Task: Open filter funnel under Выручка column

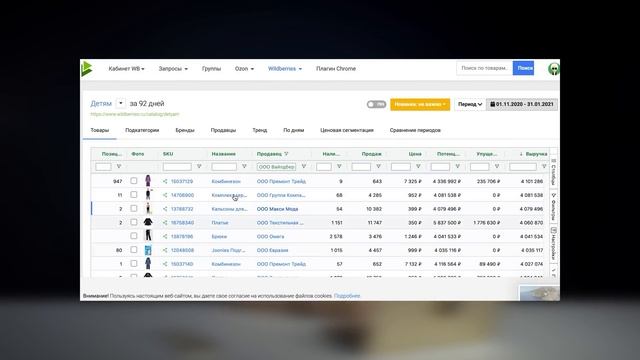Action: pyautogui.click(x=544, y=167)
